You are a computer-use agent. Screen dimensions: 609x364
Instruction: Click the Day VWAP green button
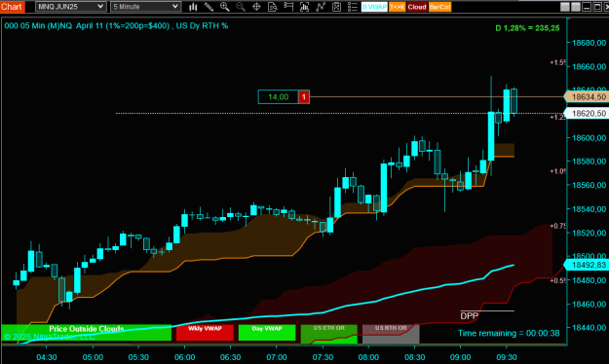click(267, 333)
